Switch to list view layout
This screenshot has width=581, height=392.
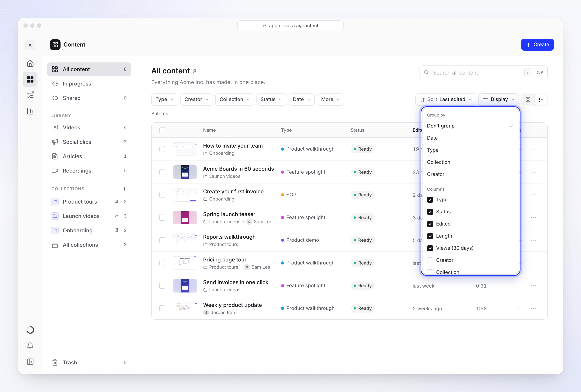tap(541, 100)
